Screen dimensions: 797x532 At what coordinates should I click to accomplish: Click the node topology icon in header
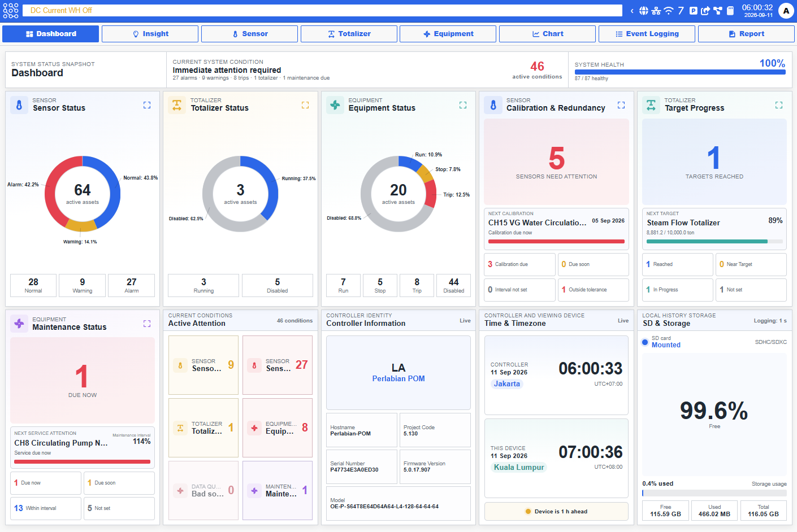coord(718,11)
